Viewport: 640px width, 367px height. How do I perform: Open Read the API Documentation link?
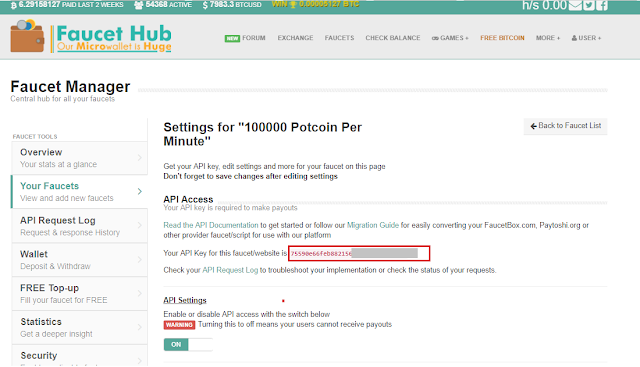[x=211, y=225]
